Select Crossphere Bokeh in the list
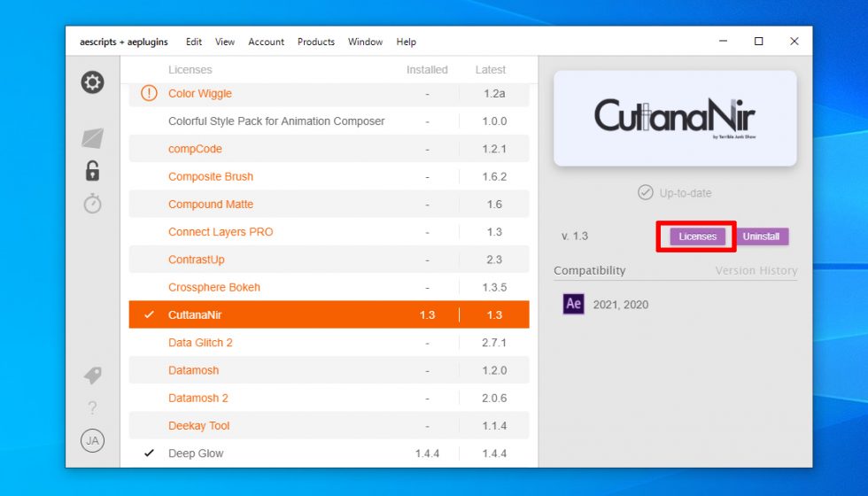Viewport: 868px width, 496px height. tap(329, 287)
